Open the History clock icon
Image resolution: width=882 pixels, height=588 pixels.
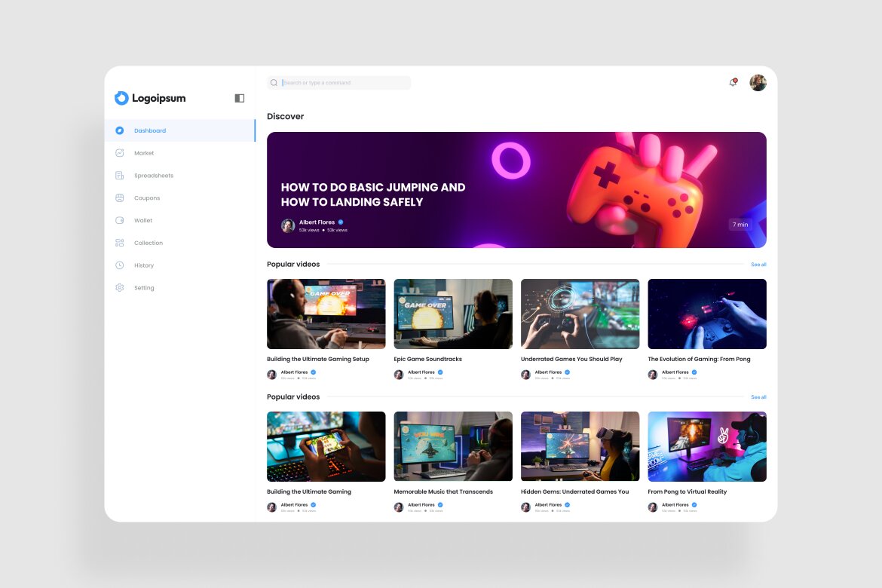click(120, 265)
